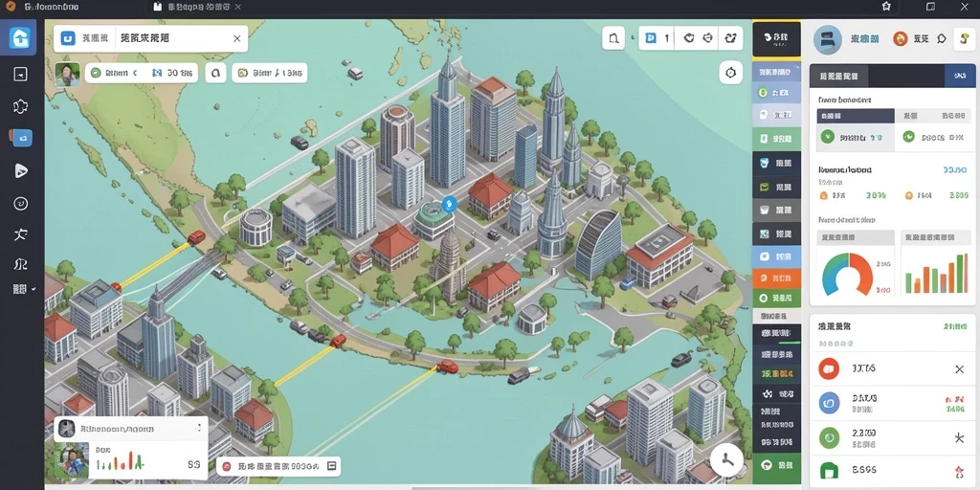This screenshot has height=490, width=980.
Task: Click the blue box icon in search card
Action: (x=68, y=38)
